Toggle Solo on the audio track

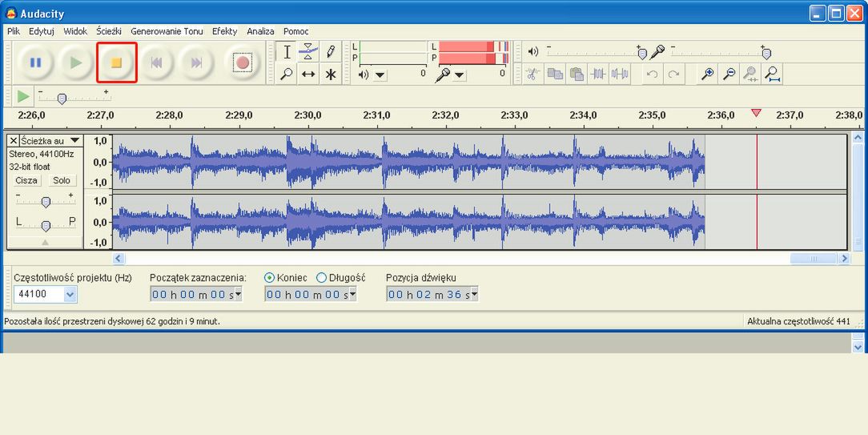(62, 180)
